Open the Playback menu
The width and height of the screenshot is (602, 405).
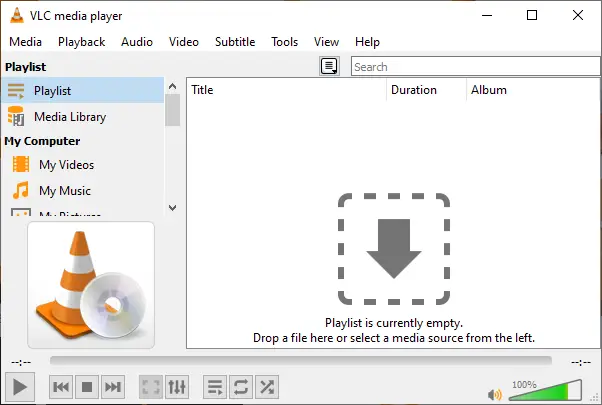click(81, 41)
